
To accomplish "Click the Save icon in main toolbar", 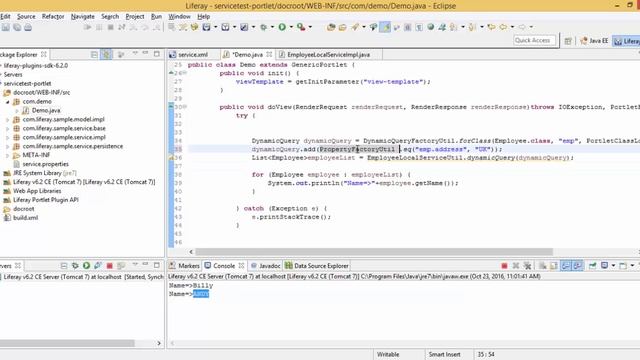I will click(x=6, y=27).
